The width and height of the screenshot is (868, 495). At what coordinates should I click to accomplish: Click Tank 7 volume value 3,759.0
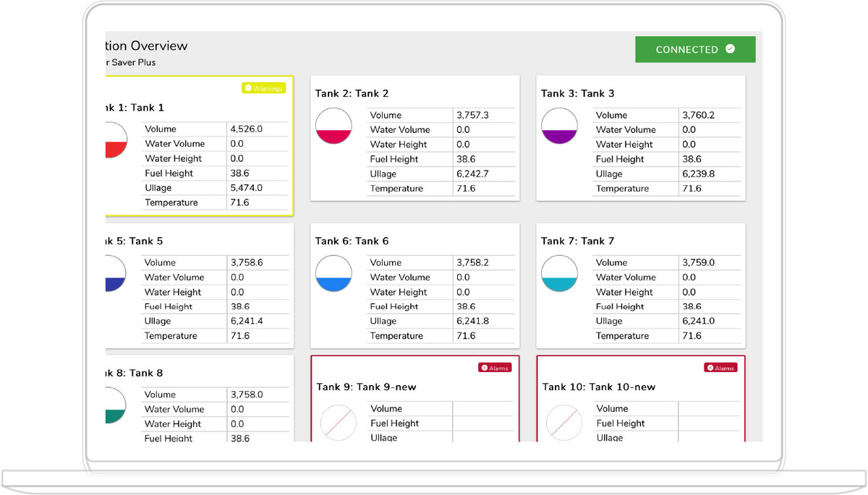tap(698, 262)
